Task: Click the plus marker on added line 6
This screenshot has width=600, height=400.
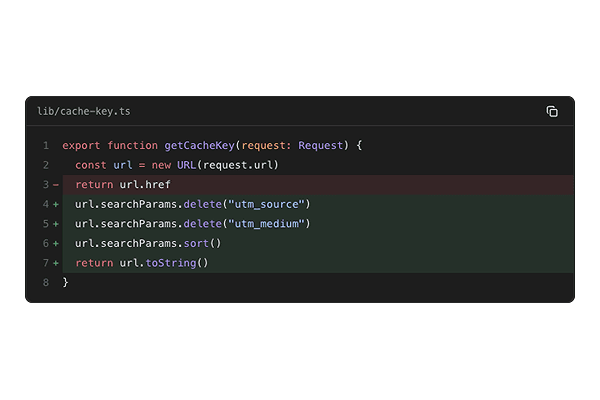Action: point(56,243)
